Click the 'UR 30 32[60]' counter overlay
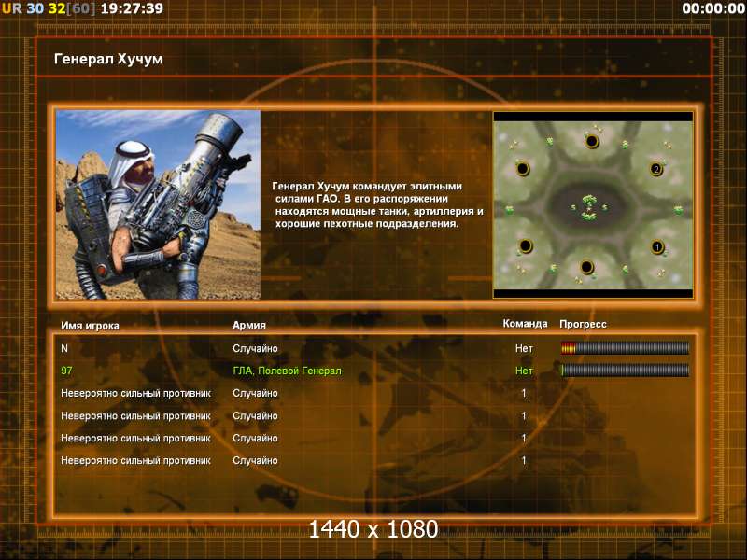 click(x=49, y=8)
